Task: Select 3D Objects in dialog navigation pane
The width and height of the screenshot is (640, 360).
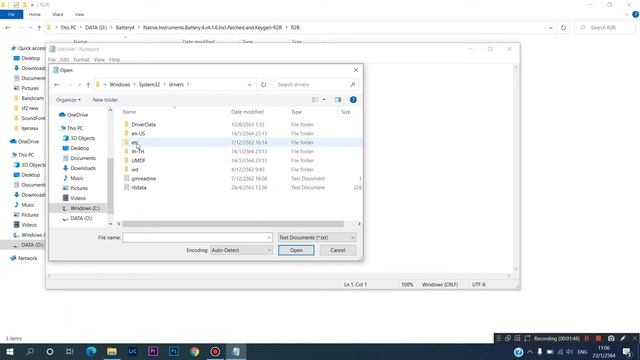Action: pyautogui.click(x=79, y=138)
